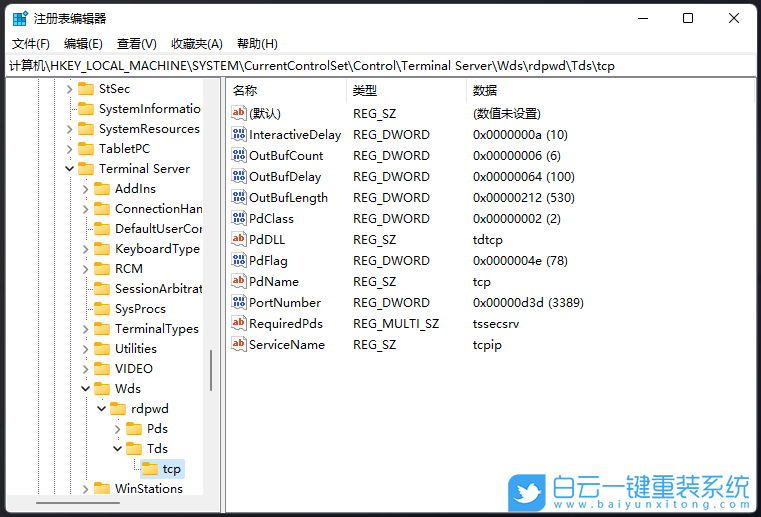This screenshot has height=517, width=761.
Task: Expand the WinStations tree node
Action: pyautogui.click(x=85, y=489)
